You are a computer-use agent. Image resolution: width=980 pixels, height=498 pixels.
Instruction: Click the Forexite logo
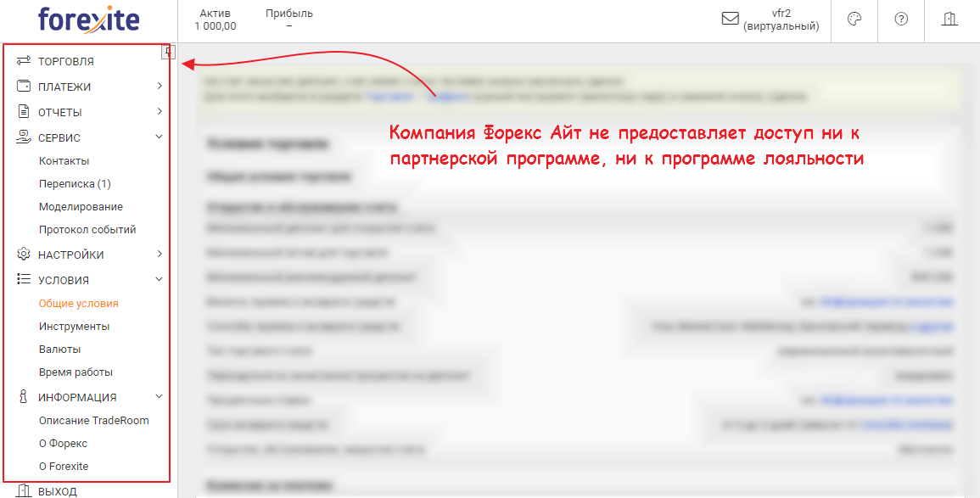click(89, 20)
